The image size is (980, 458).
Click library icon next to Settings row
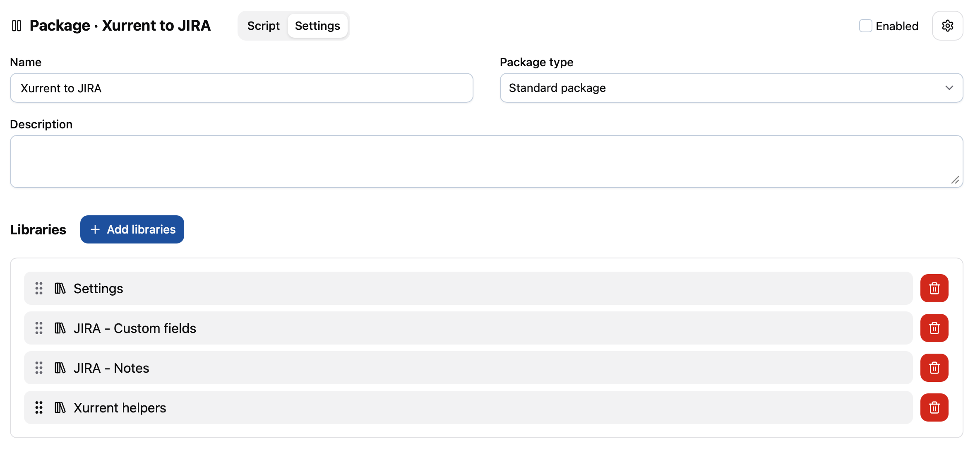pos(60,288)
